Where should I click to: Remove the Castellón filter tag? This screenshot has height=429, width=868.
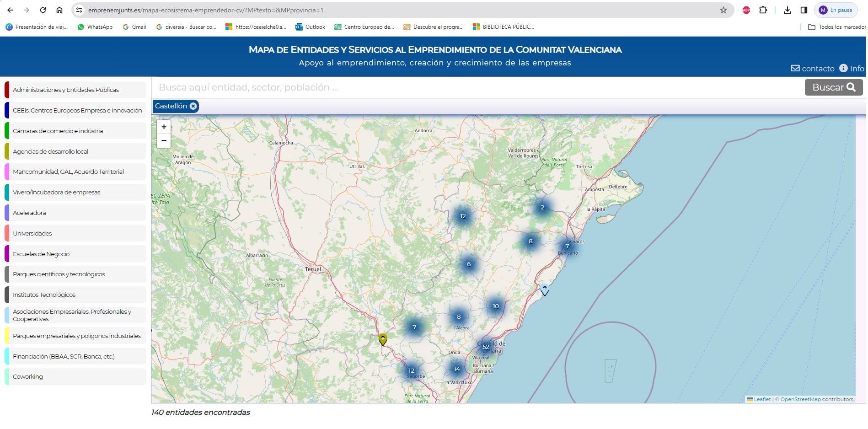193,106
